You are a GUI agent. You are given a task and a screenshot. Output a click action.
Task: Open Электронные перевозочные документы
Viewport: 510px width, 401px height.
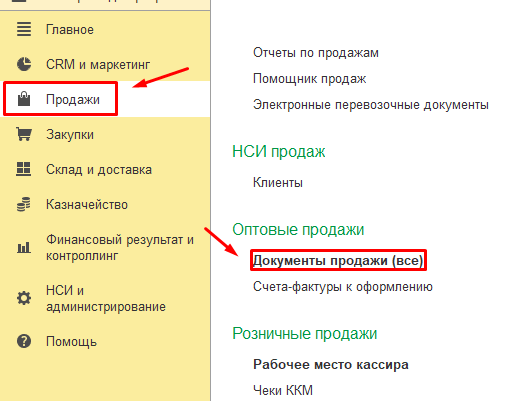pyautogui.click(x=371, y=105)
